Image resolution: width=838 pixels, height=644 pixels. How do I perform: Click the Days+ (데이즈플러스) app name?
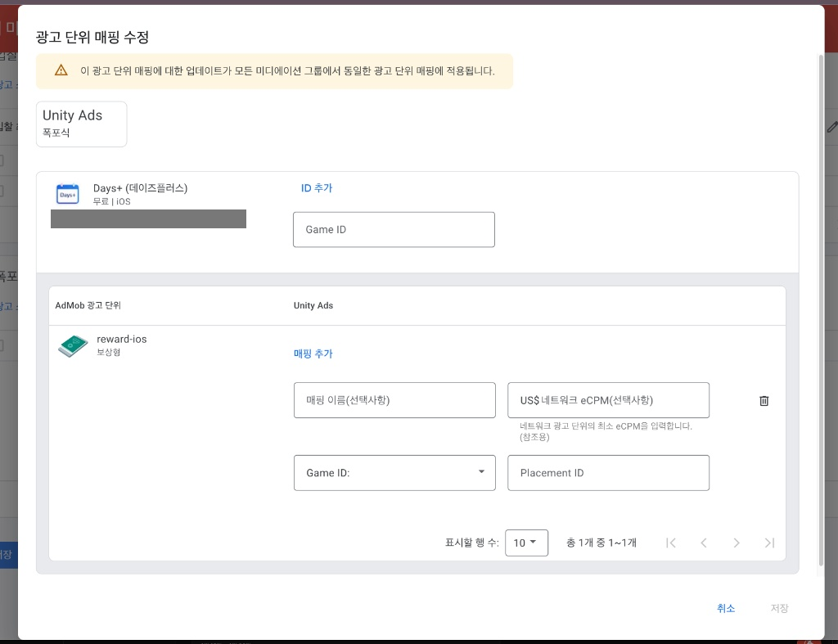click(x=140, y=188)
